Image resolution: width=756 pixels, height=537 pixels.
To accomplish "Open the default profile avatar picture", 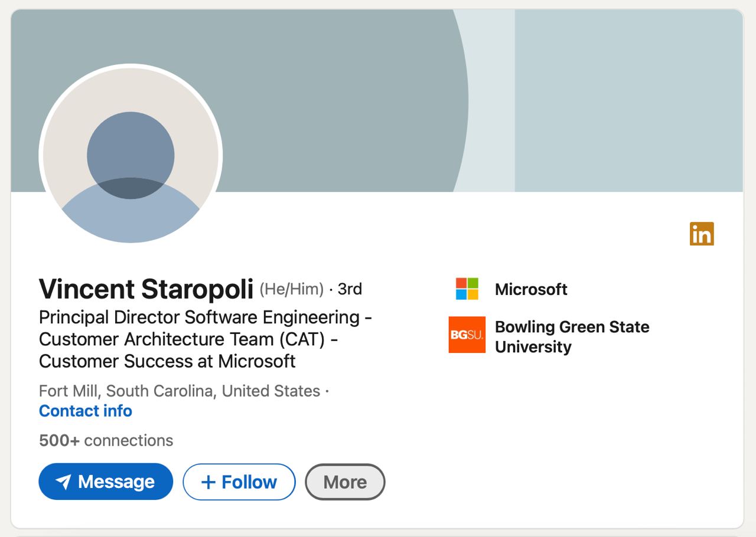I will click(x=131, y=155).
